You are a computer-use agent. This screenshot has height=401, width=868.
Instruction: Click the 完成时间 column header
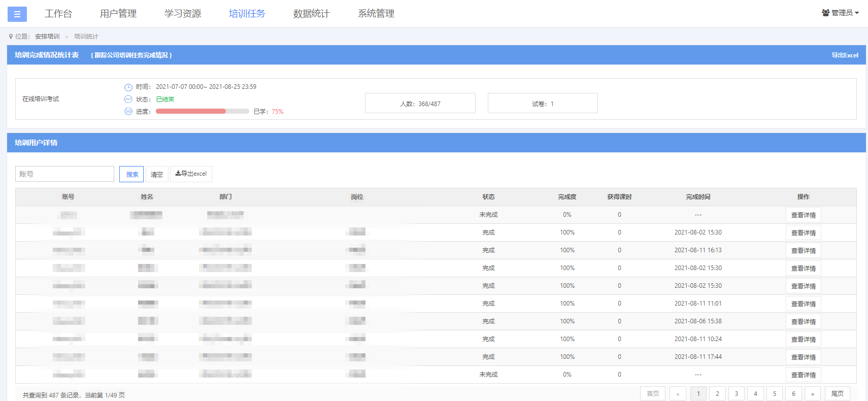(698, 197)
